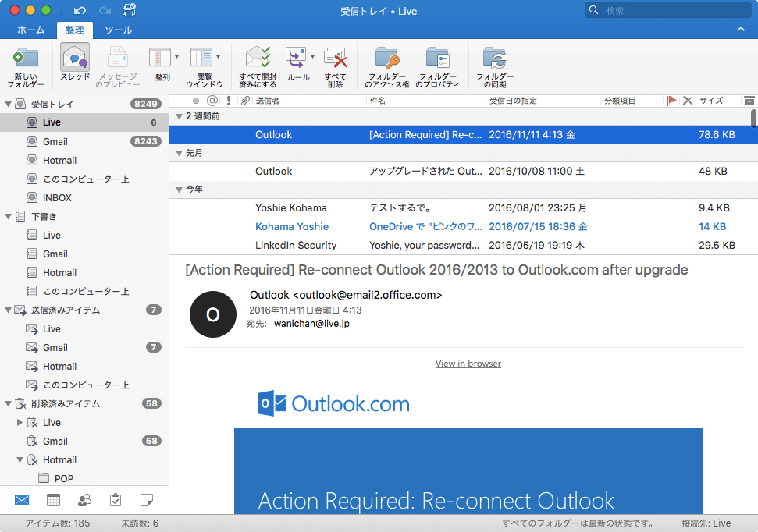This screenshot has height=532, width=758.
Task: Click the message list scrollbar
Action: pyautogui.click(x=753, y=119)
